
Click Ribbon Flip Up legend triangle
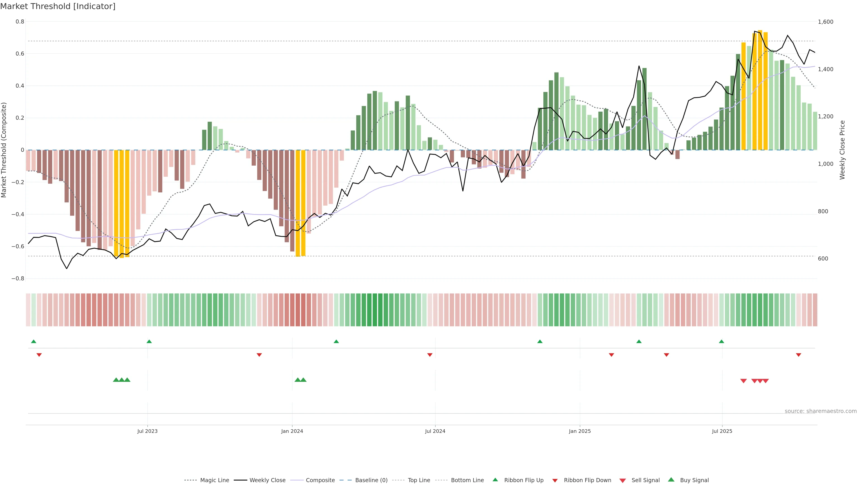click(495, 480)
